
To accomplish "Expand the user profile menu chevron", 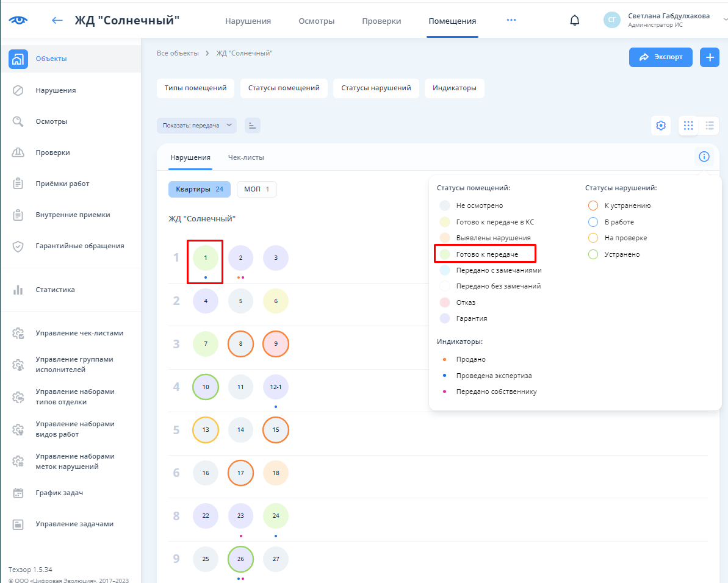I will coord(725,20).
